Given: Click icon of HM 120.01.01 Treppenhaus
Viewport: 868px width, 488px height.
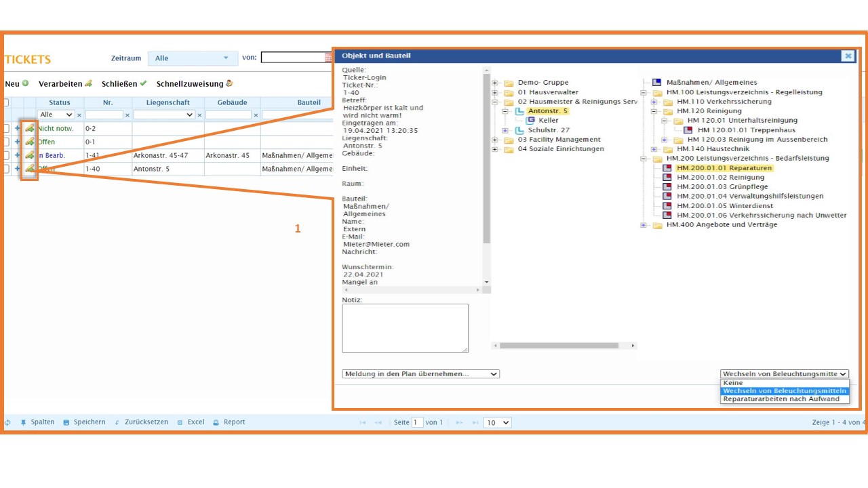Looking at the screenshot, I should pyautogui.click(x=688, y=130).
